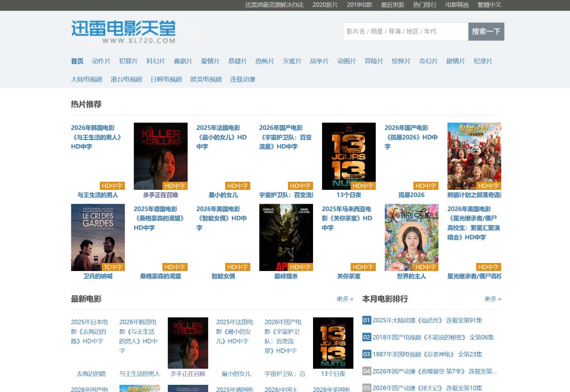This screenshot has width=570, height=392.
Task: Focus the movie search input field
Action: (405, 31)
